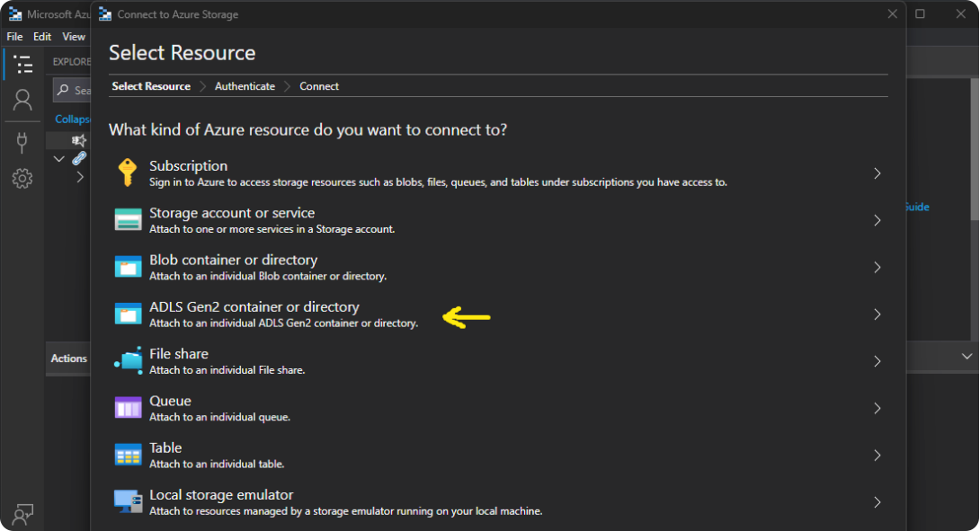Image resolution: width=980 pixels, height=531 pixels.
Task: Switch to the Actions tab
Action: tap(68, 358)
